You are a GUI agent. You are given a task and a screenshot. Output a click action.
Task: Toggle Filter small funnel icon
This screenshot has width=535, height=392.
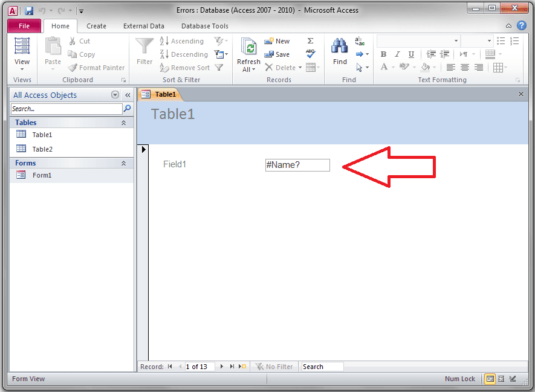tap(219, 68)
